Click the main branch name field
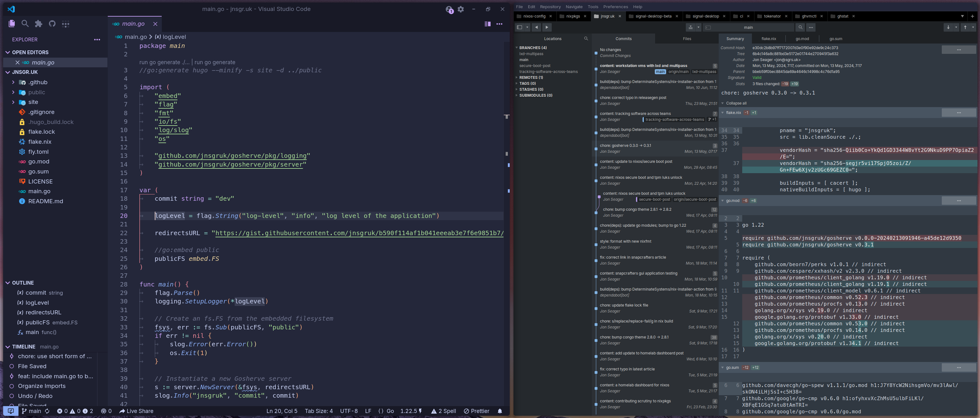This screenshot has width=980, height=418. [x=748, y=27]
